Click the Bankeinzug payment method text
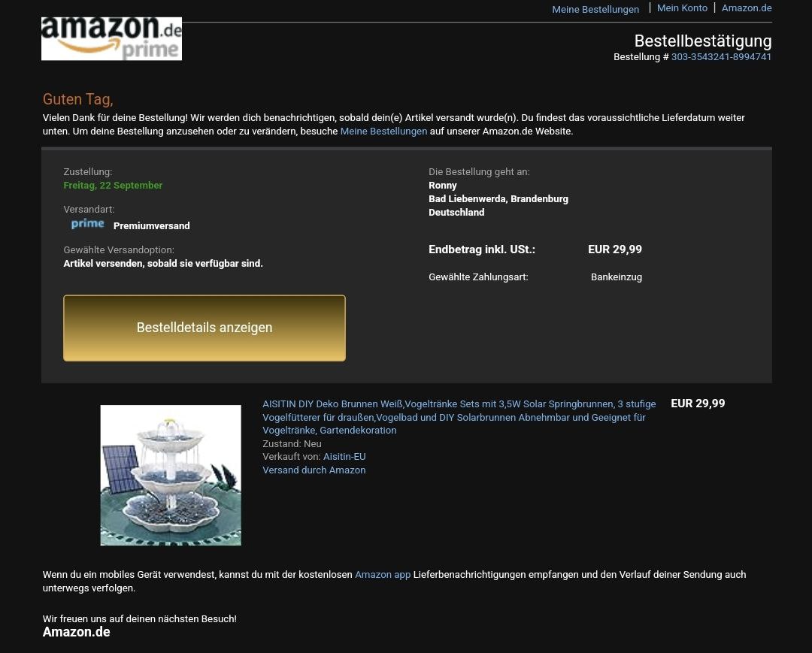812x653 pixels. [x=617, y=277]
